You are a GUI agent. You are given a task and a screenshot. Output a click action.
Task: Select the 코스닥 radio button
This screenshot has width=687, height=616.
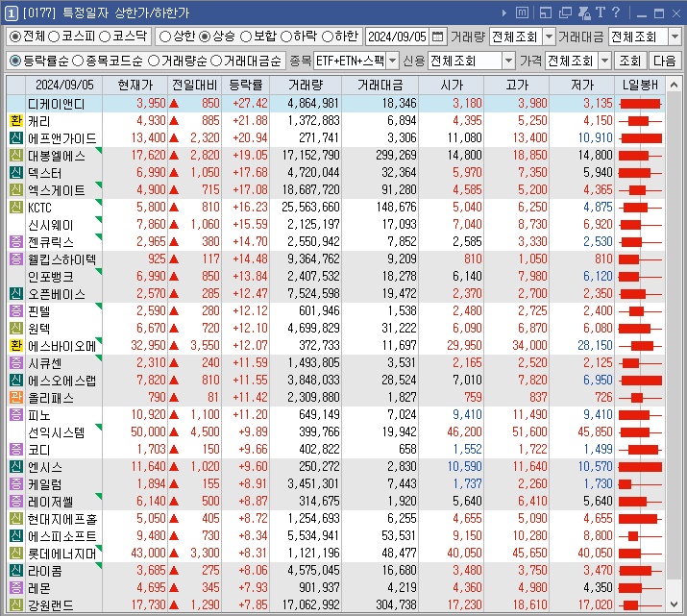coord(105,37)
